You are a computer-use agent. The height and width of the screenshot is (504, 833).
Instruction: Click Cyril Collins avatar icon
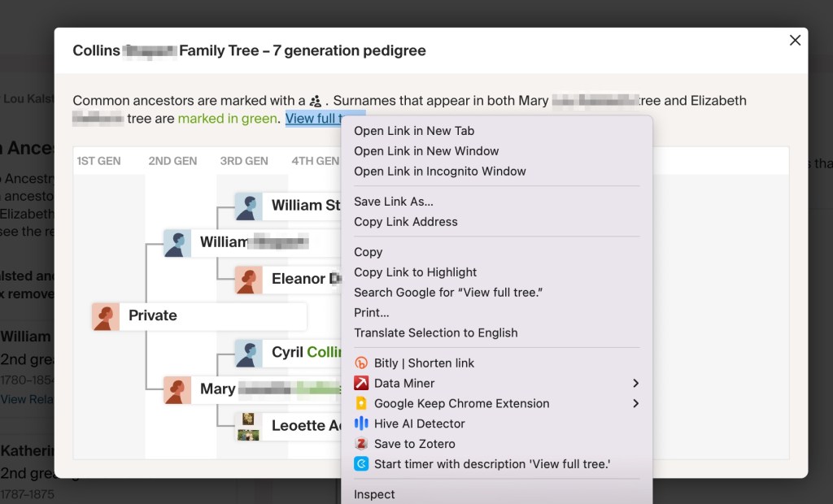pos(248,353)
